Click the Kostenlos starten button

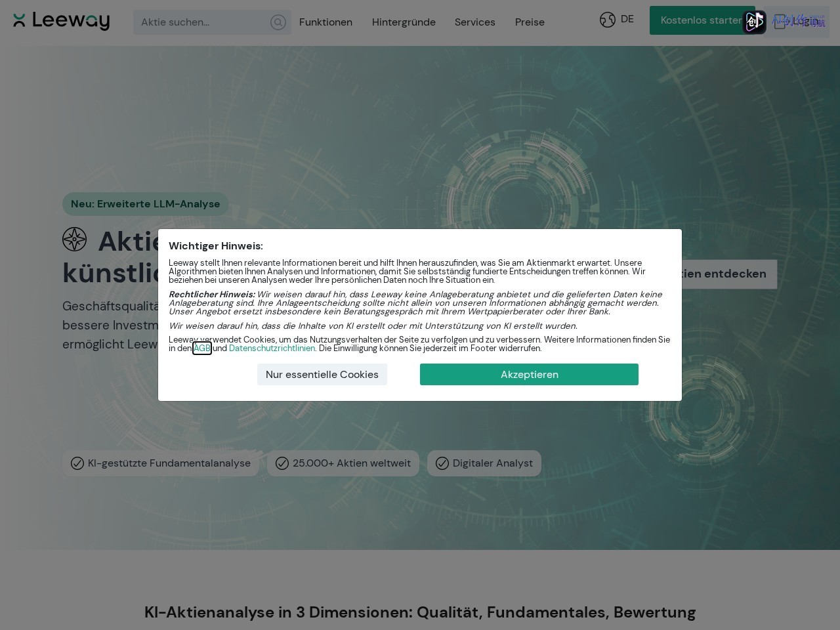[702, 20]
